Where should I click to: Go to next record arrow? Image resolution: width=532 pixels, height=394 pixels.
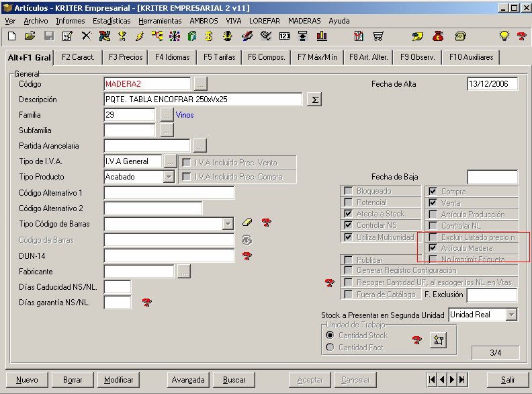[452, 379]
